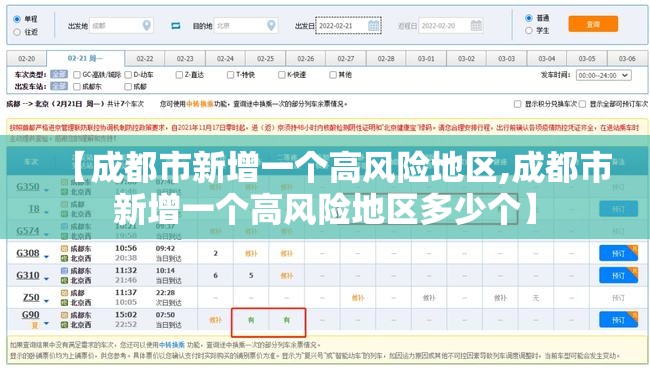The image size is (650, 374).
Task: Switch to 02-20 date tab
Action: point(27,59)
